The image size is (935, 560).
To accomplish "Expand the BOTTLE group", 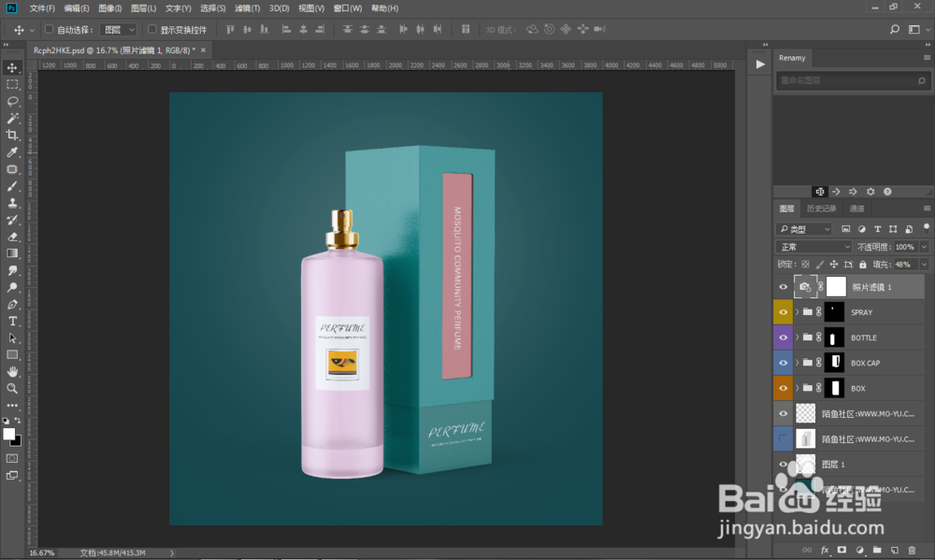I will 798,337.
